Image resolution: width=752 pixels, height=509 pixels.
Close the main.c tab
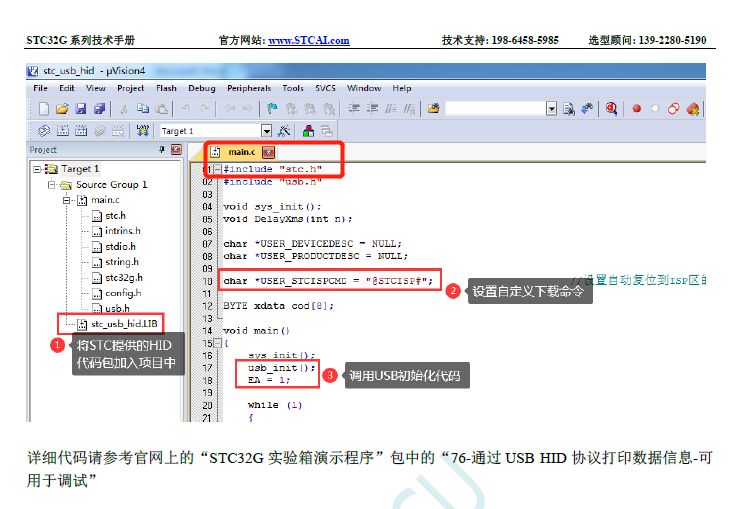click(x=269, y=152)
